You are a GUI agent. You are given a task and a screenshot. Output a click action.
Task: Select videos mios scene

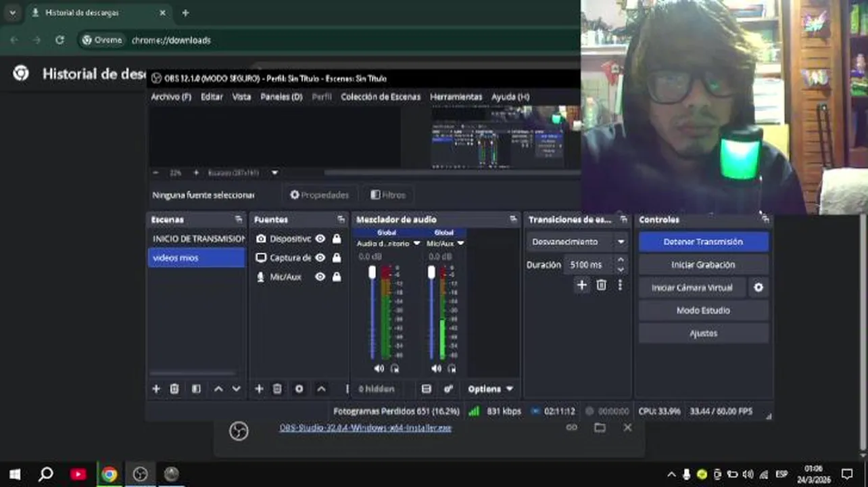coord(197,258)
